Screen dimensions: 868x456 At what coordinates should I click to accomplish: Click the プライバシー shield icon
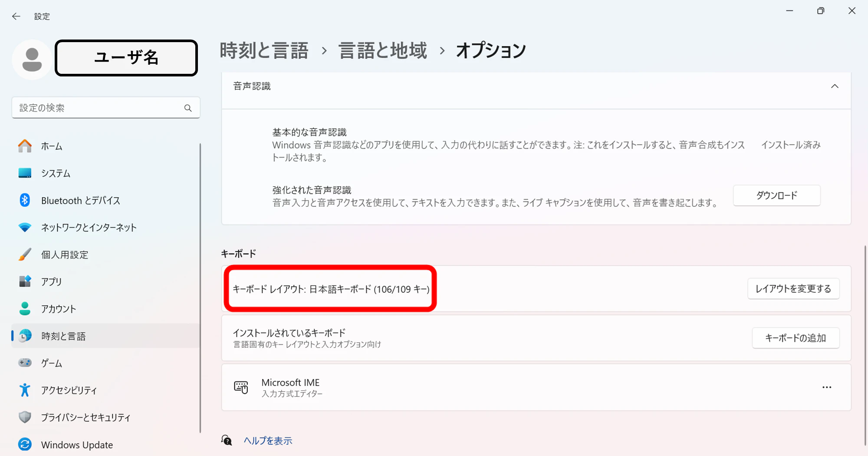coord(25,417)
